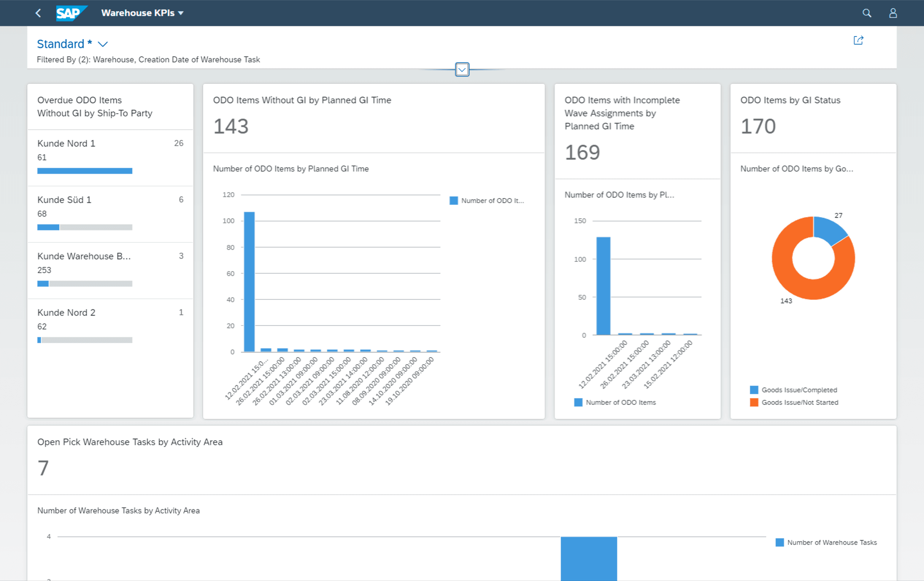Screen dimensions: 924x581
Task: Select the Kunde Süd 1 list item
Action: (x=110, y=215)
